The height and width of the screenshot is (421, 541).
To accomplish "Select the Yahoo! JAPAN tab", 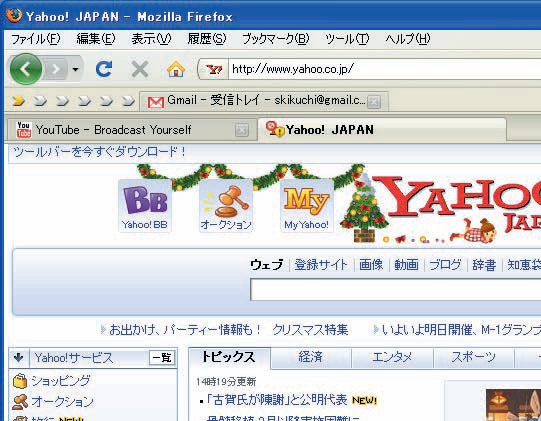I will coord(382,129).
